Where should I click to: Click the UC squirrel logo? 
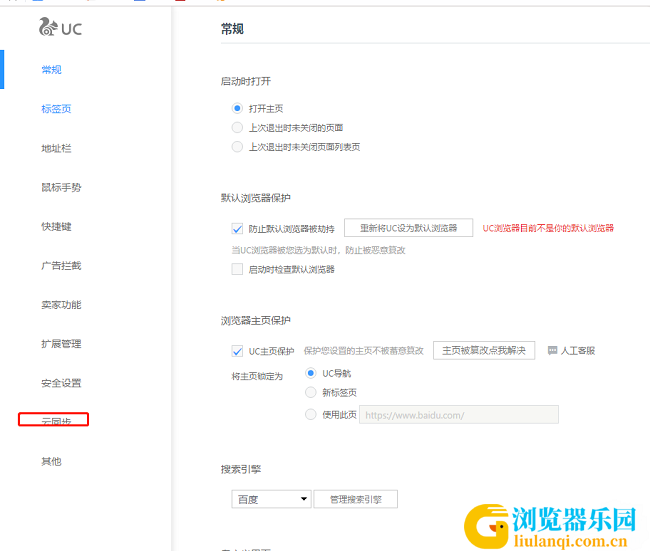(61, 27)
